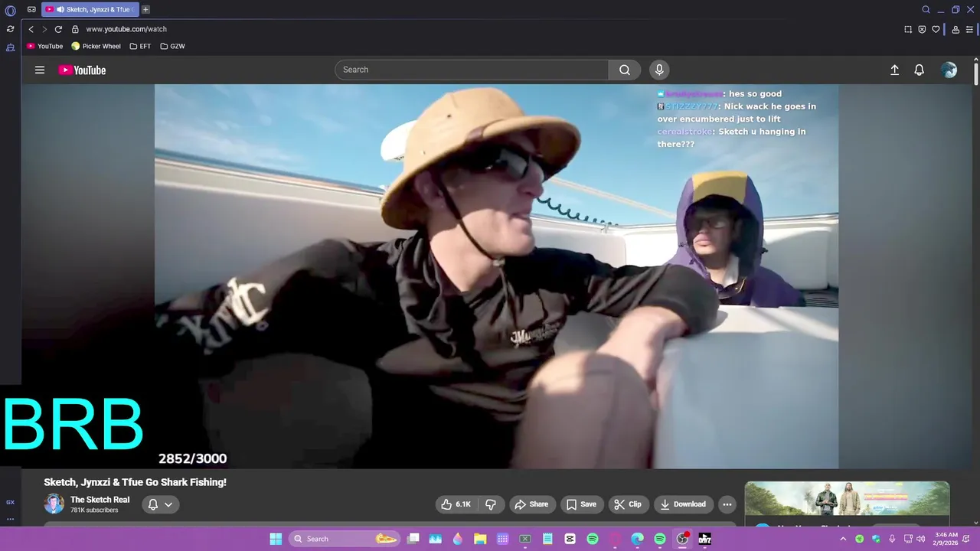This screenshot has height=551, width=980.
Task: Open the volume speaker tray icon
Action: [x=921, y=539]
